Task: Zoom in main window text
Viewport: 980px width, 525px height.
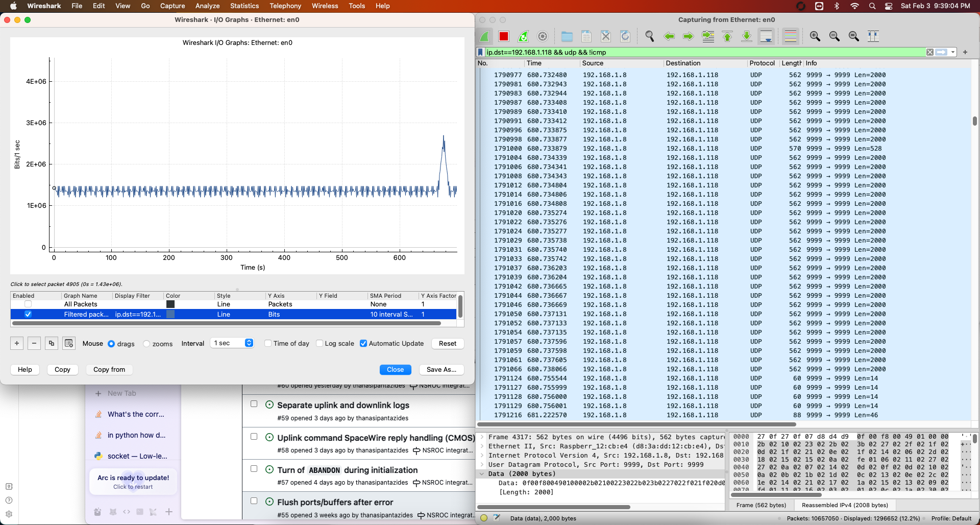Action: [x=815, y=36]
